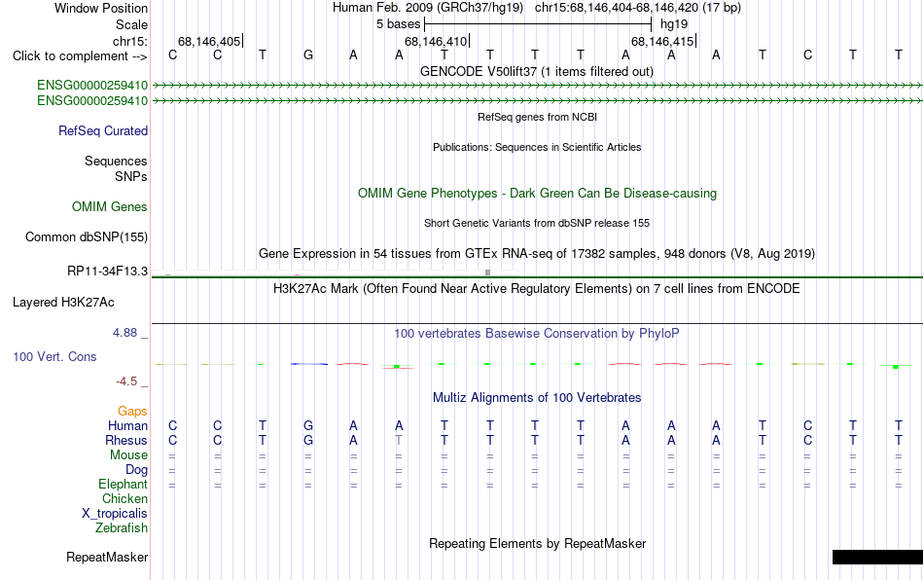Select the Elephant alignment row label

[123, 484]
